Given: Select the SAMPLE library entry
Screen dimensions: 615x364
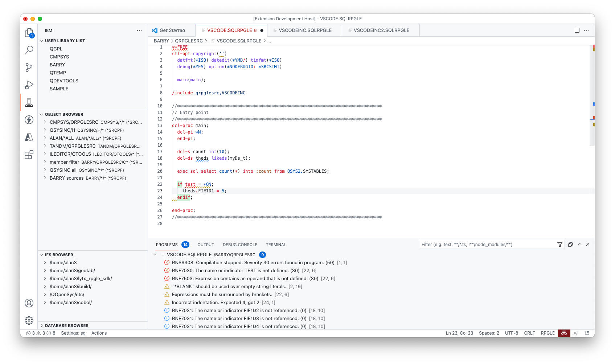Looking at the screenshot, I should click(x=93, y=89).
